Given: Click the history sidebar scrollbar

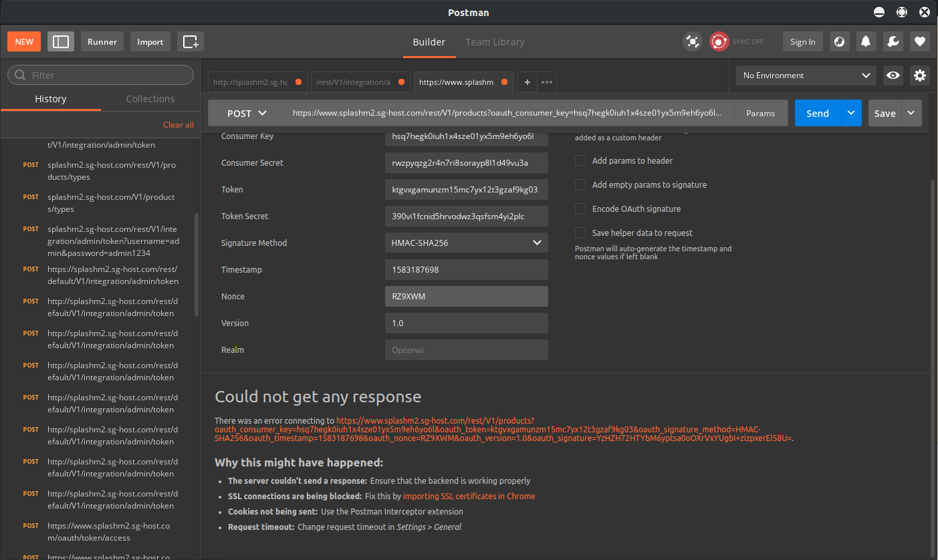Looking at the screenshot, I should 197,265.
